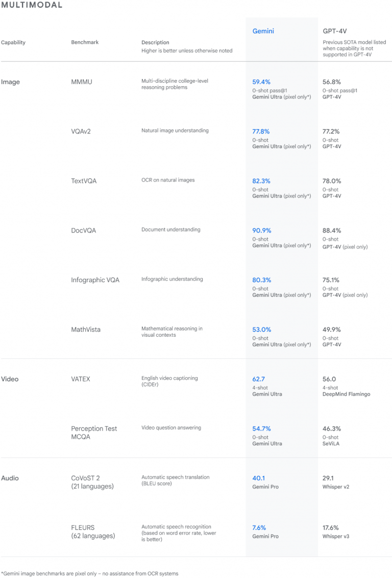Click the MULTIMODAL section heading
This screenshot has height=578, width=392.
(32, 5)
